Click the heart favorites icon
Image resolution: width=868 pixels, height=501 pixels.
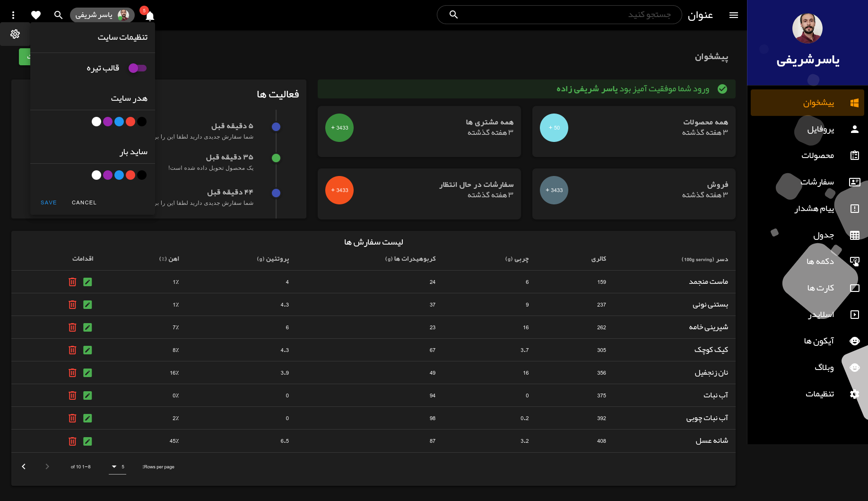36,15
